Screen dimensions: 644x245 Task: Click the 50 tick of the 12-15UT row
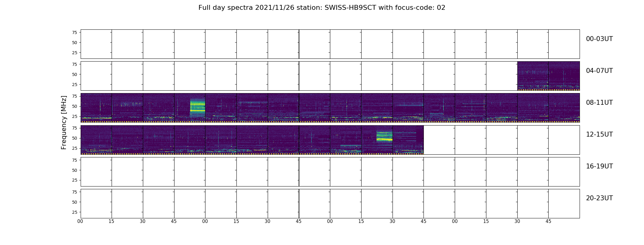pyautogui.click(x=75, y=138)
